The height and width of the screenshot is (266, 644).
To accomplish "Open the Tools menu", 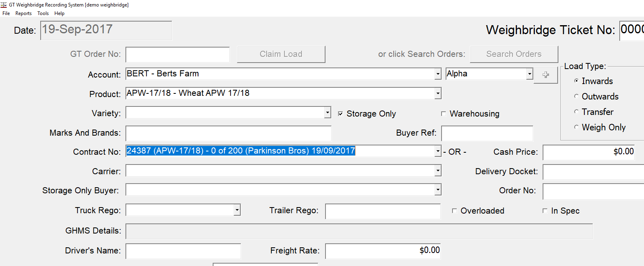I will [x=43, y=13].
